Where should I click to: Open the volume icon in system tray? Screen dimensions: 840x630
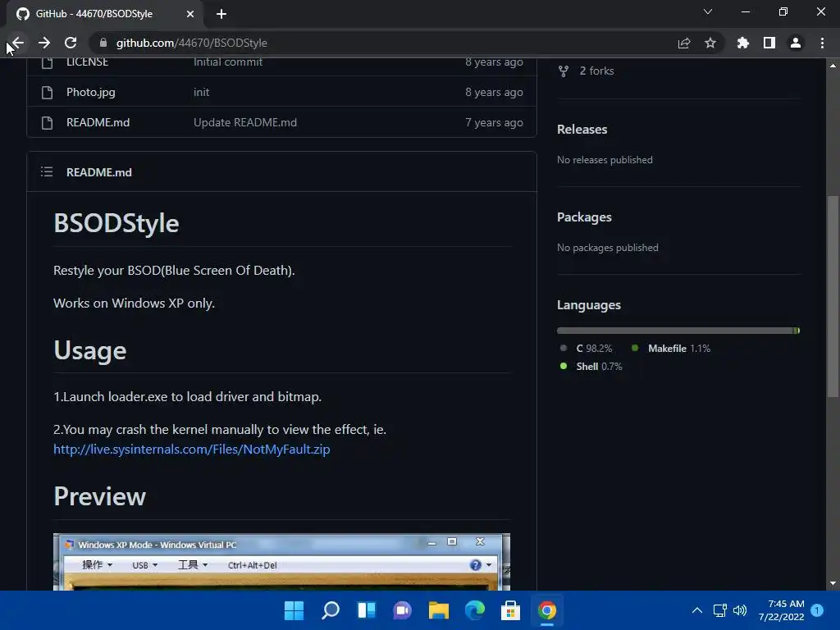740,610
